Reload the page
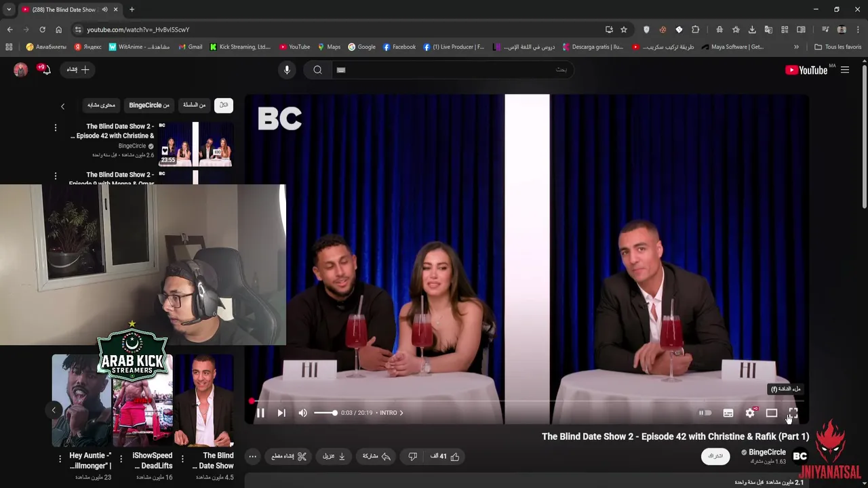Screen dimensions: 868x488 click(x=42, y=29)
